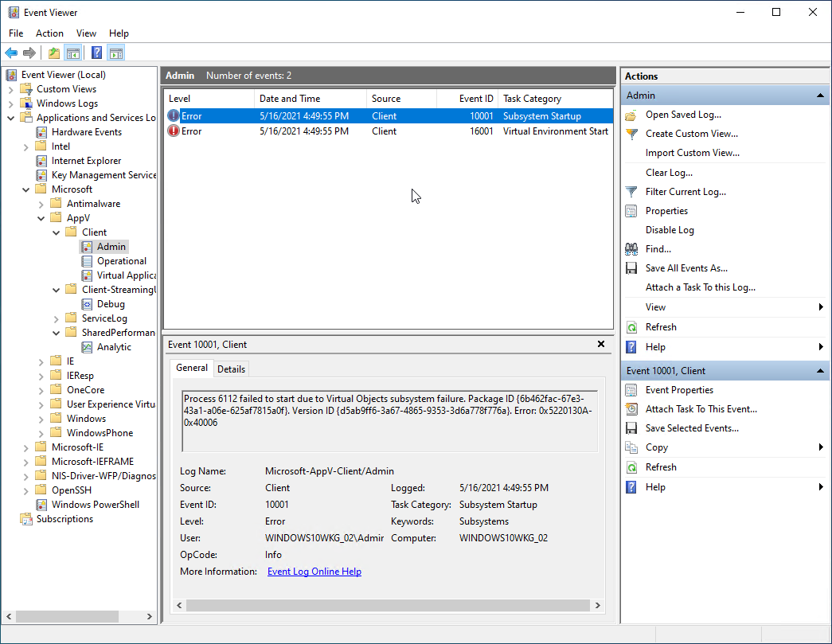Switch to the Details tab
The width and height of the screenshot is (832, 644).
(231, 369)
